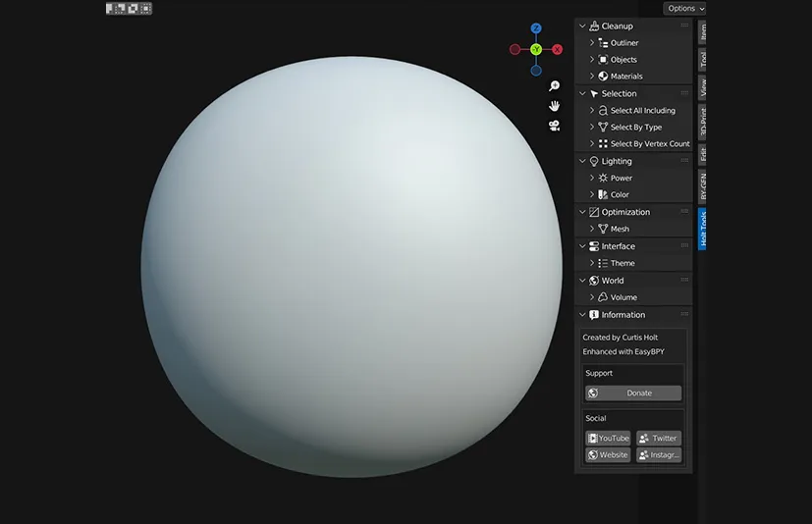Screen dimensions: 812x524
Task: Click the Twitter social button
Action: [x=658, y=439]
